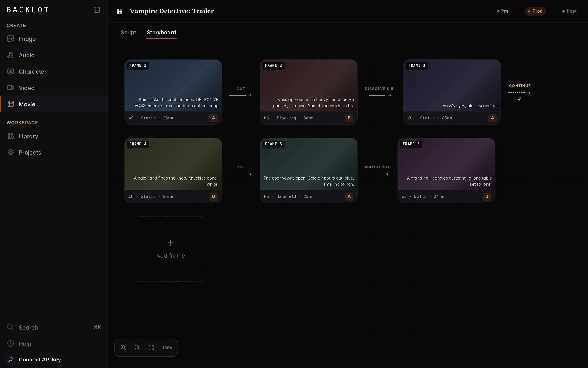Open the Frame 6 grand hall thumbnail
Viewport: 588px width, 368px height.
pos(446,164)
